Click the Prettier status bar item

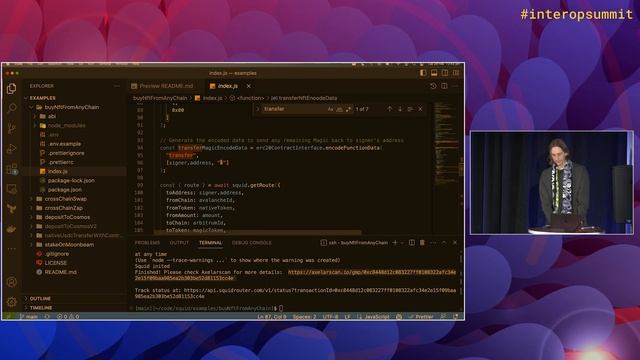pos(421,316)
